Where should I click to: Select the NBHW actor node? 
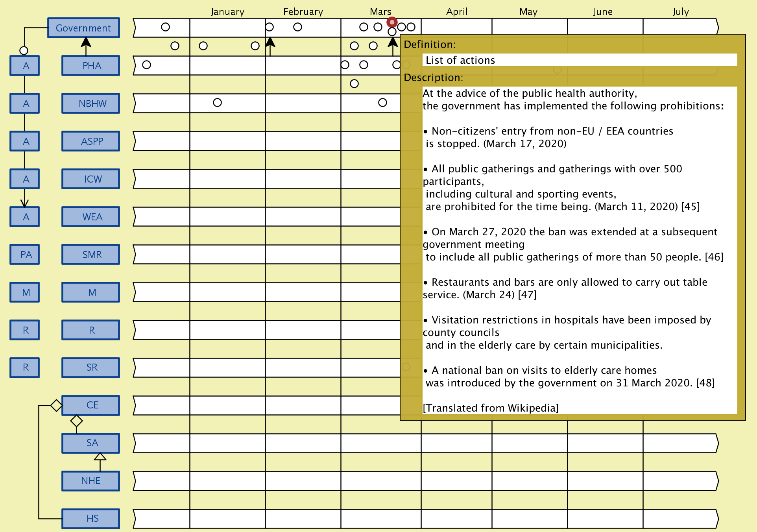pos(91,103)
